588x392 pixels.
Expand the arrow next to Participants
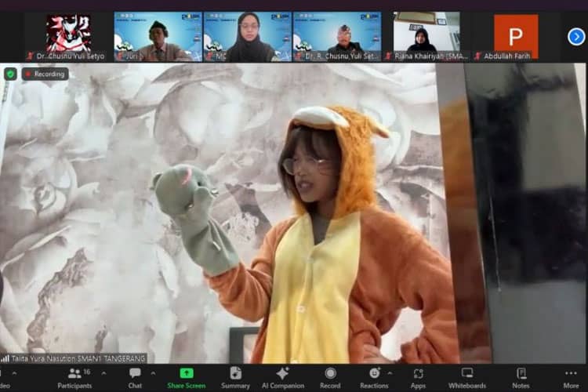click(103, 374)
